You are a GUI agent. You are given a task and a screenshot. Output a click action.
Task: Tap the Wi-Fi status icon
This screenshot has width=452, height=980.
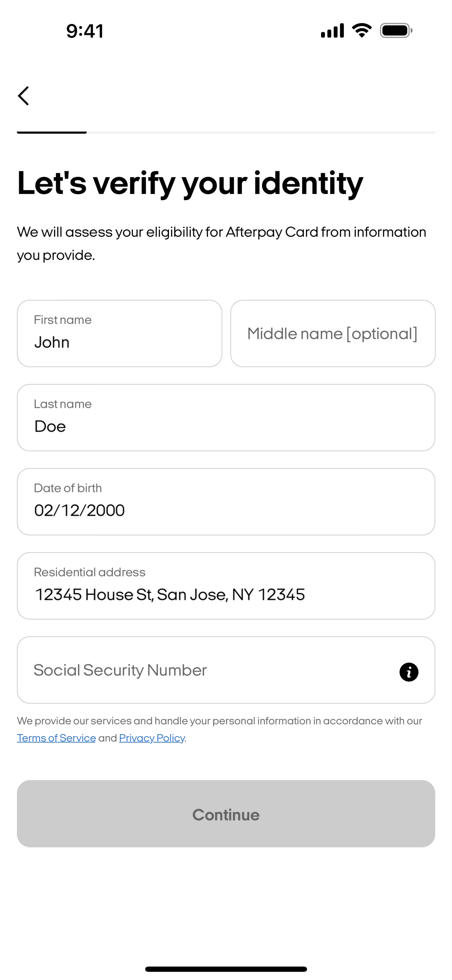click(362, 30)
